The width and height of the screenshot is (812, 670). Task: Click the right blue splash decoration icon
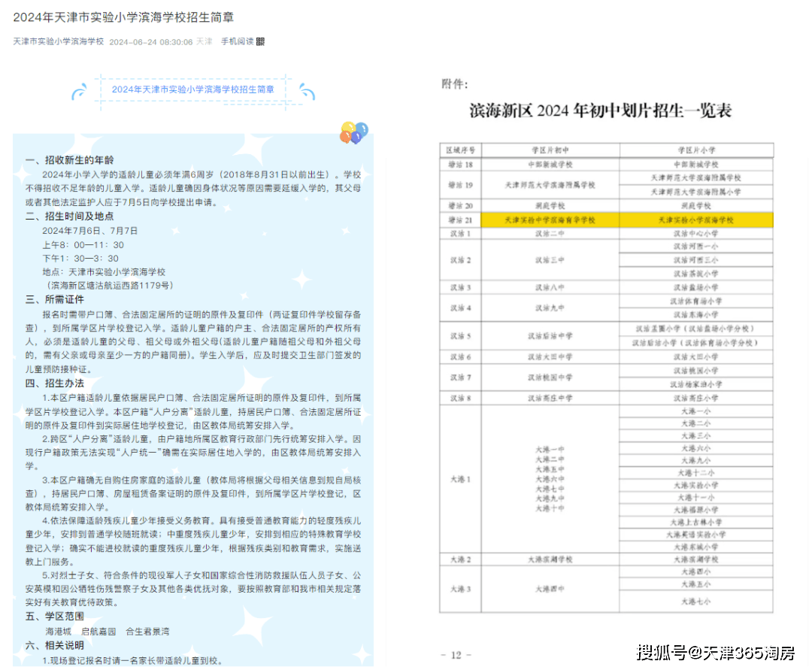tap(307, 90)
